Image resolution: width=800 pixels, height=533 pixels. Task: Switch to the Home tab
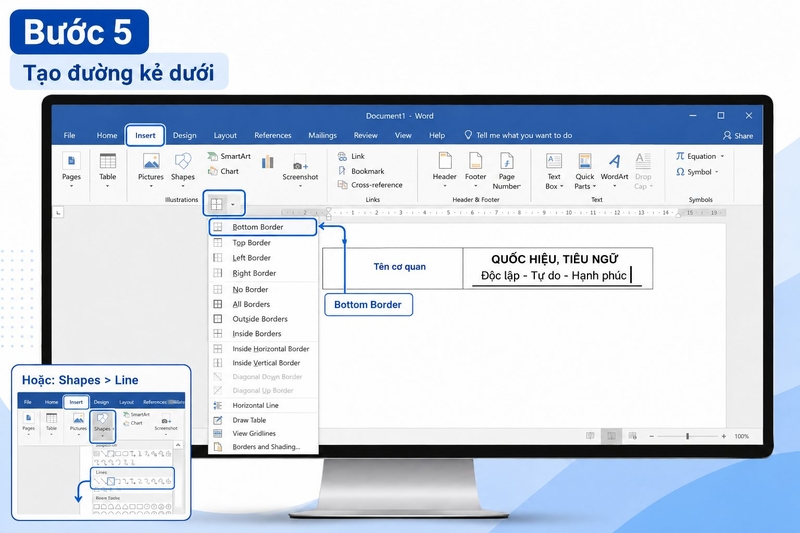tap(107, 135)
